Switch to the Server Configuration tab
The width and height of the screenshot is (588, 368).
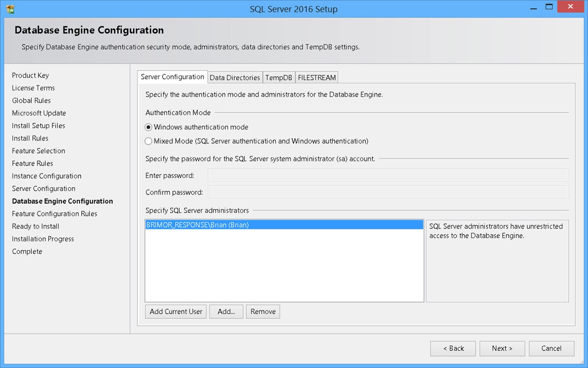[172, 77]
